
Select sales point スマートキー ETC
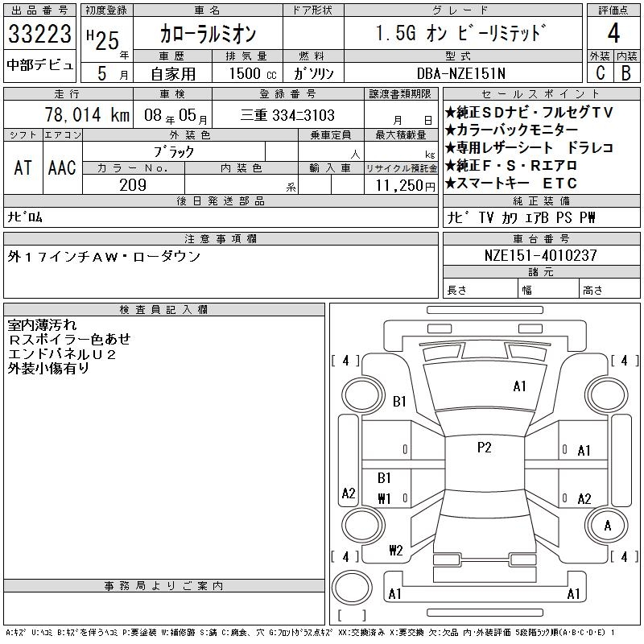(511, 183)
